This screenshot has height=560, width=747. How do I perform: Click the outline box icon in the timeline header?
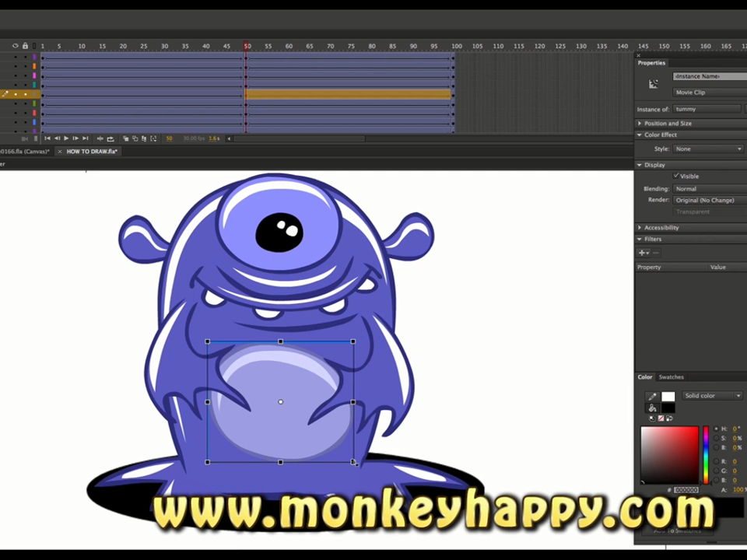[x=34, y=46]
